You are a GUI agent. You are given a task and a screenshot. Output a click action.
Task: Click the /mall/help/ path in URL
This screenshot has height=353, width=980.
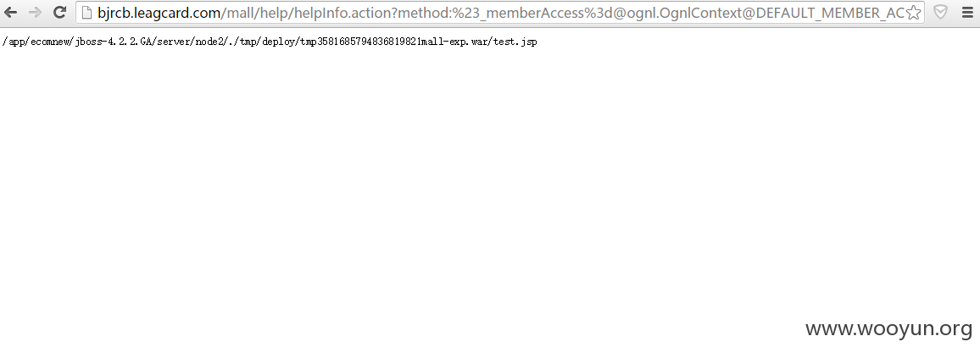258,13
